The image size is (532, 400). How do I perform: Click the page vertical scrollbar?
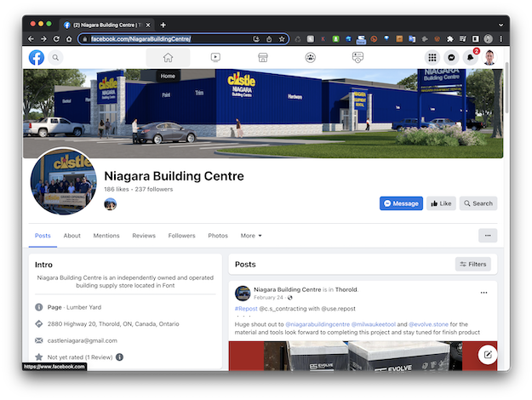[507, 88]
